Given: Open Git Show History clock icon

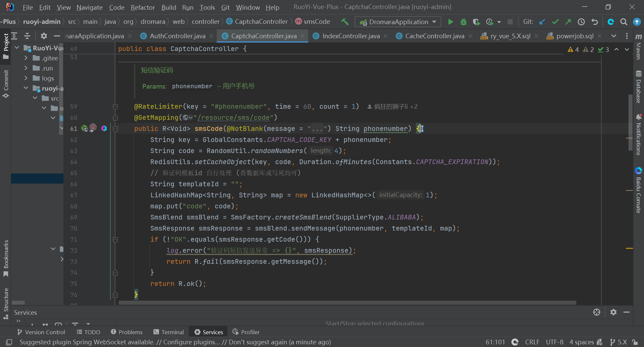Looking at the screenshot, I should point(581,22).
